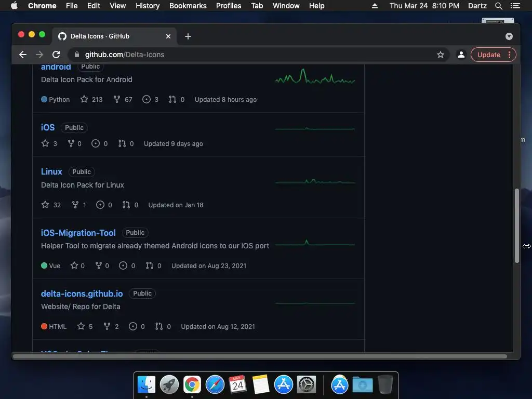Open a new tab with plus button
This screenshot has height=399, width=532.
188,36
